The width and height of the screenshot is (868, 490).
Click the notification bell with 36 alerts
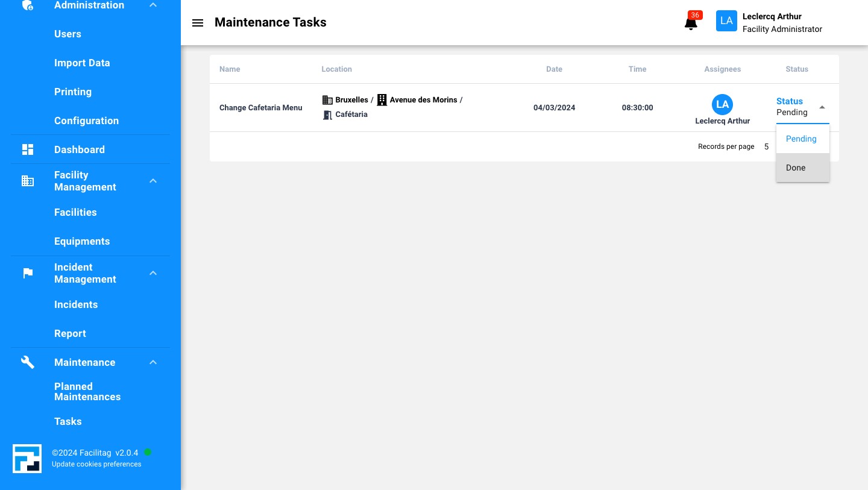691,23
